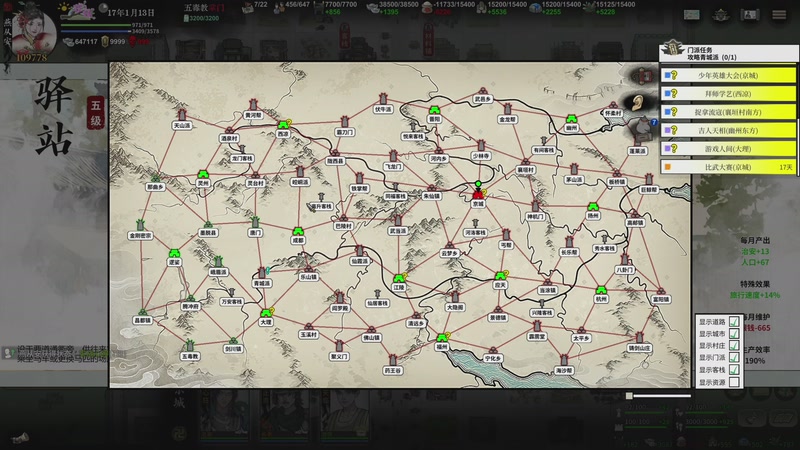Click the 襄垣村 label on map
800x450 pixels.
click(525, 170)
